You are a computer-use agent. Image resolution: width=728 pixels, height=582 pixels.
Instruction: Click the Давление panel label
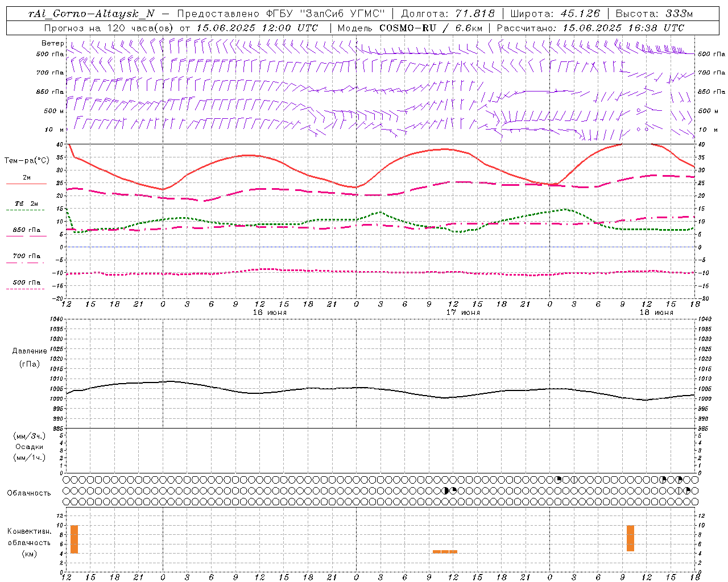click(30, 351)
